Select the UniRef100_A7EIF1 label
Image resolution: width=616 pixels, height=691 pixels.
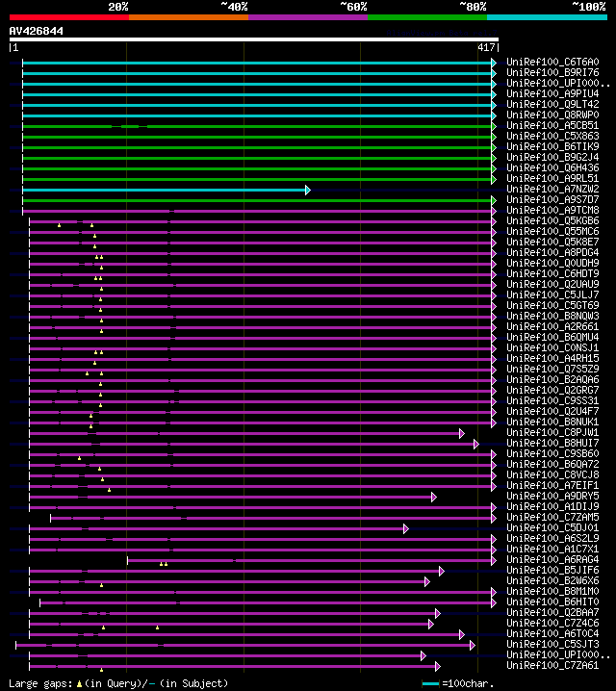552,485
